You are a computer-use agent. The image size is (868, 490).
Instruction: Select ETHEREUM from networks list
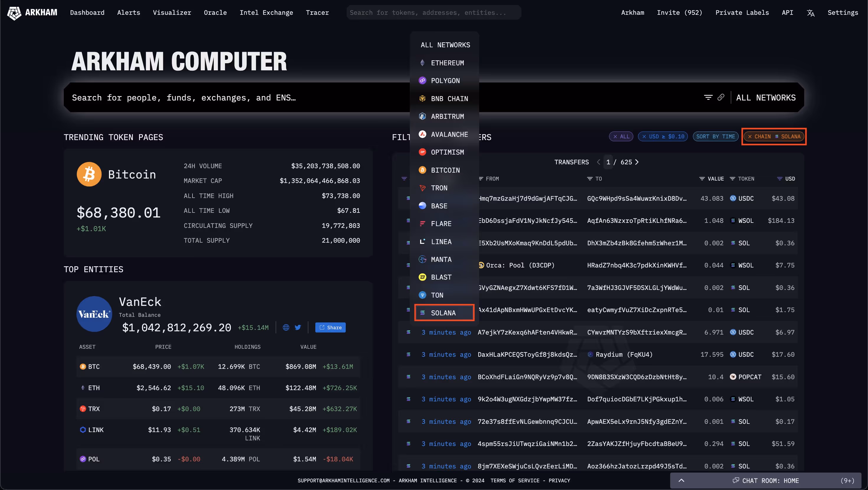[x=447, y=63]
